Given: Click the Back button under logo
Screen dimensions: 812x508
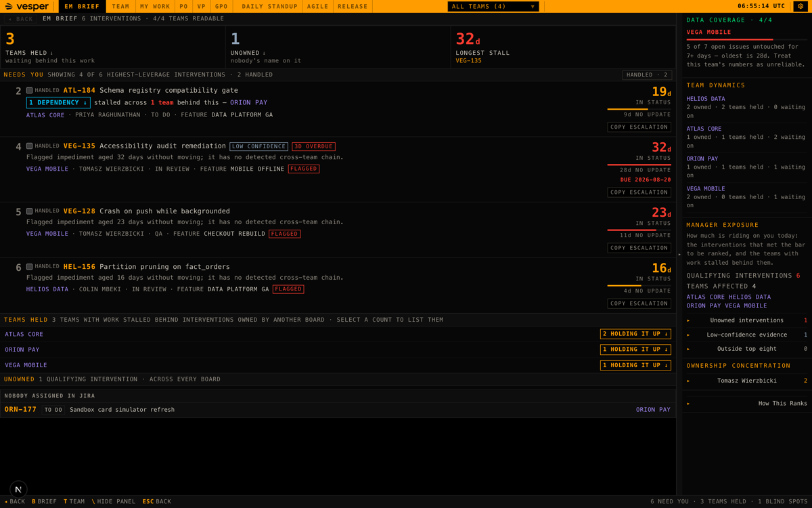Looking at the screenshot, I should [x=20, y=19].
